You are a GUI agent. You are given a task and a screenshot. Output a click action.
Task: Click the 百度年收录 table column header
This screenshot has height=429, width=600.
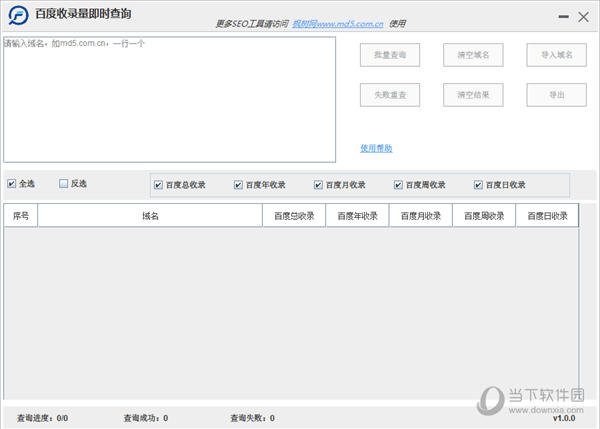click(357, 215)
